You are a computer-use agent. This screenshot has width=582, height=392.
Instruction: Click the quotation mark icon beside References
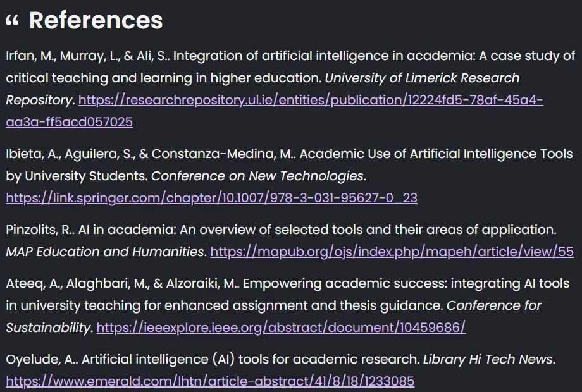[x=12, y=21]
